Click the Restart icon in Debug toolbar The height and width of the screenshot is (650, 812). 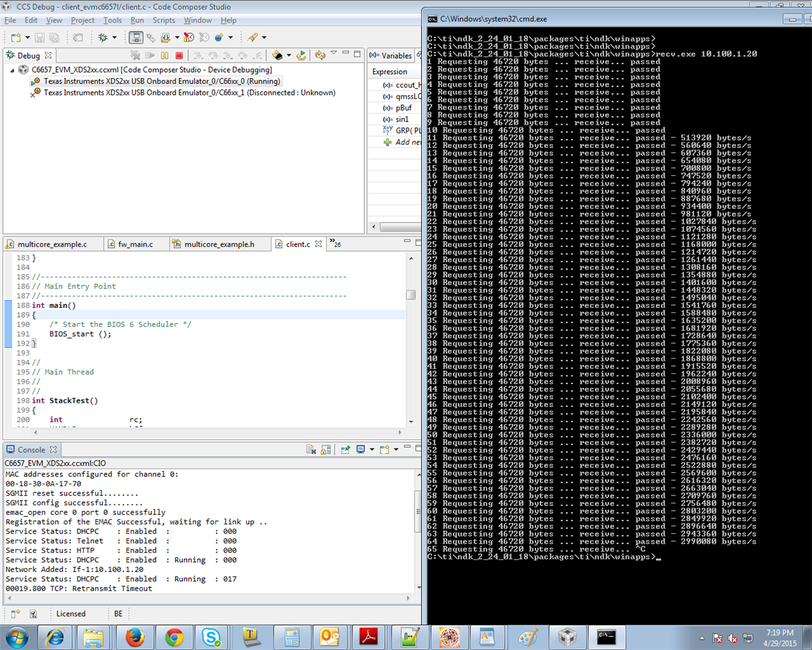coord(301,56)
